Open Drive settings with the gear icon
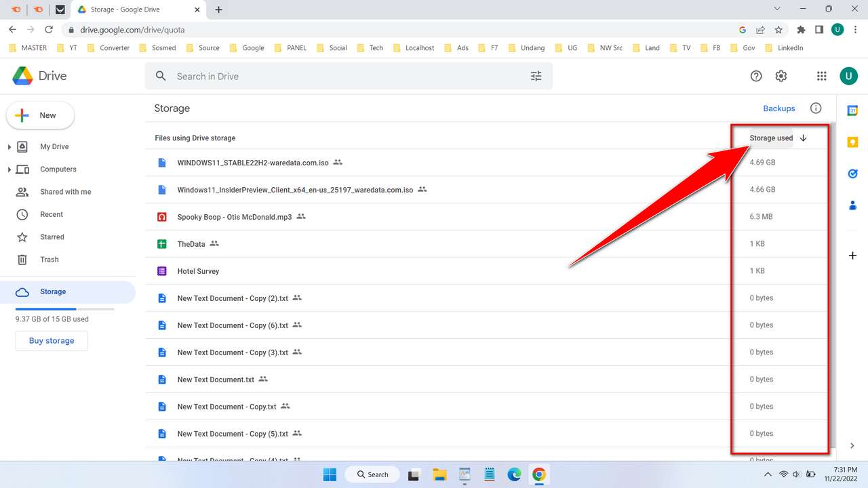The height and width of the screenshot is (488, 868). click(781, 76)
